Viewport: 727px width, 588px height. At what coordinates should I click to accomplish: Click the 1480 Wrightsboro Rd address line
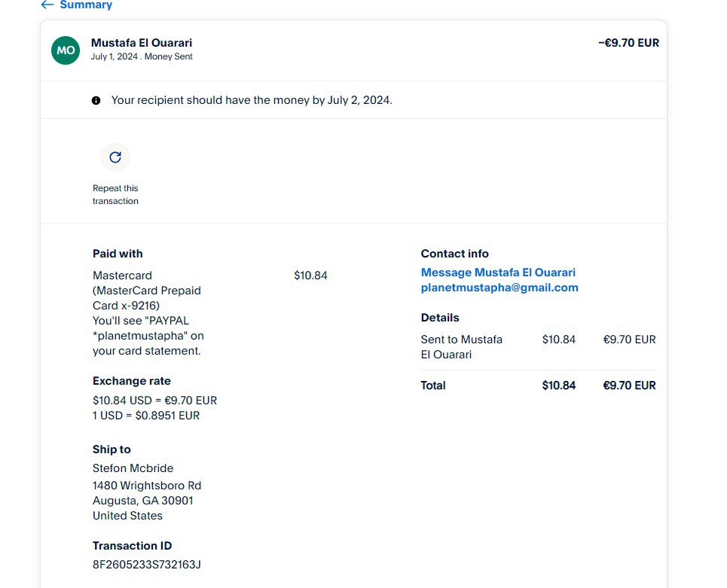click(147, 486)
